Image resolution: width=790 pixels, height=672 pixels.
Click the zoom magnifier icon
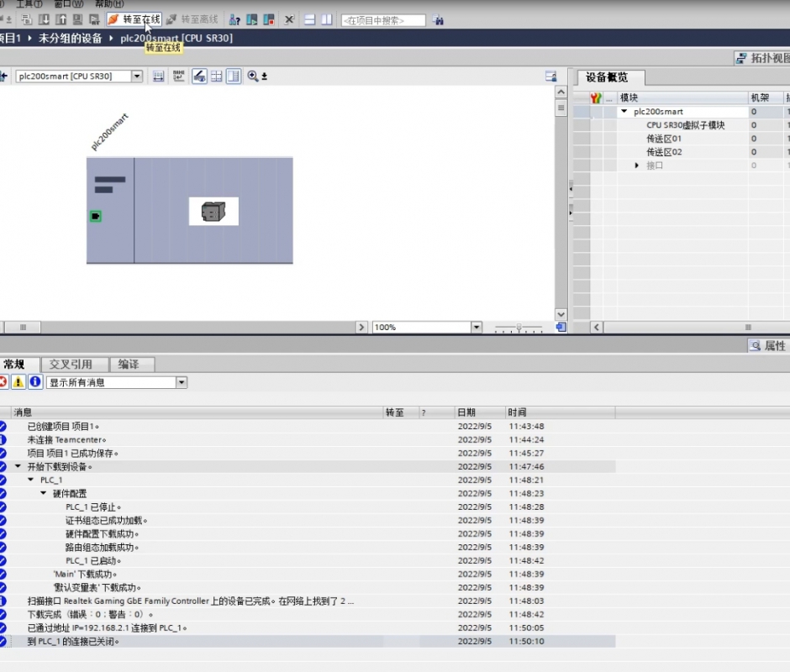(253, 76)
